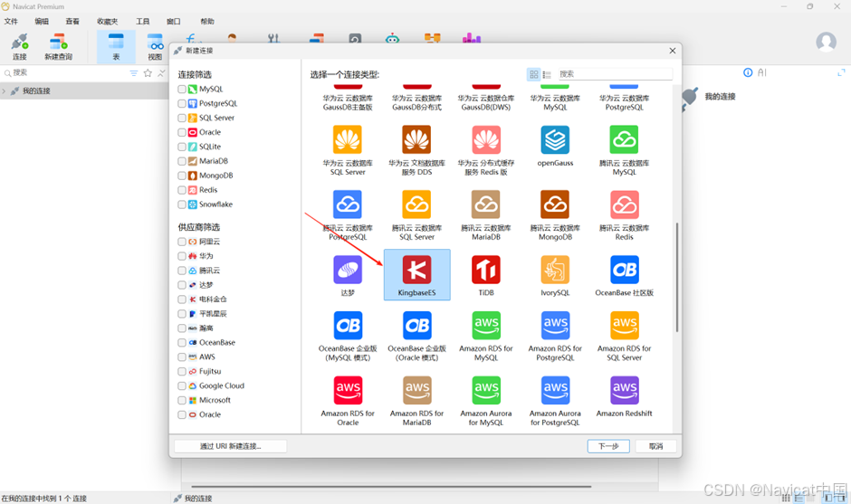The image size is (851, 504).
Task: Click the 下一步 button
Action: pyautogui.click(x=608, y=446)
